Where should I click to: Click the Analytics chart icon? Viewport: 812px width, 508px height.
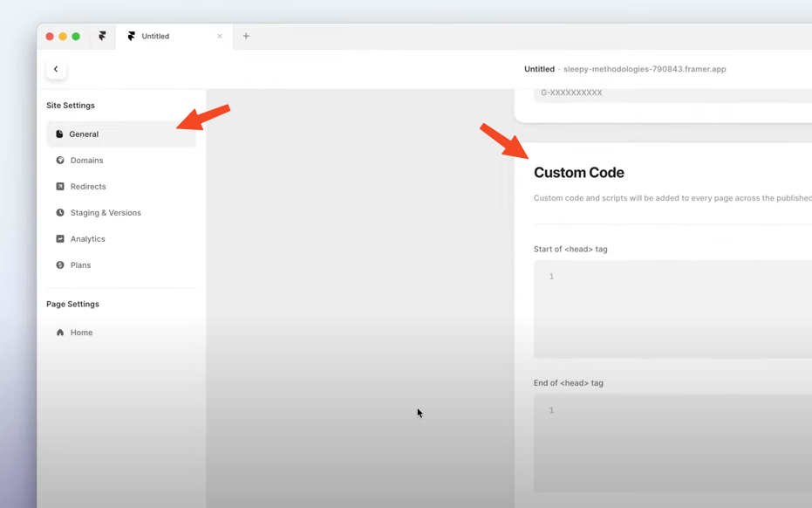coord(60,239)
